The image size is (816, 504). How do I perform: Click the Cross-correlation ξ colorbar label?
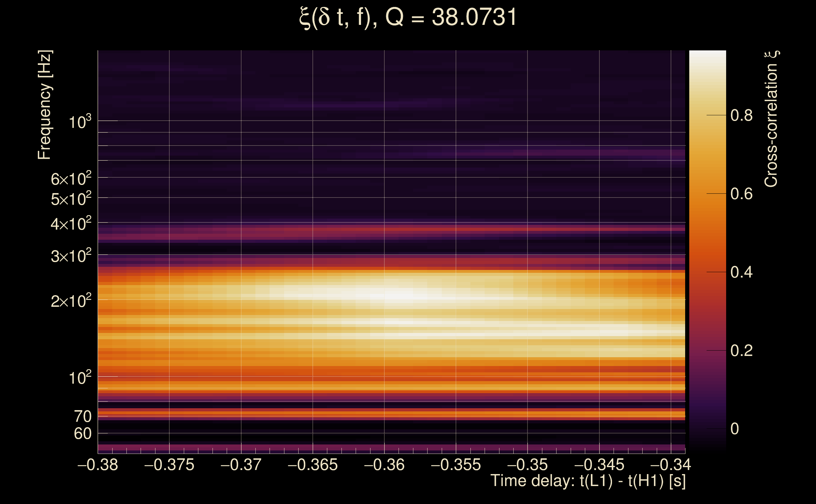click(x=771, y=119)
